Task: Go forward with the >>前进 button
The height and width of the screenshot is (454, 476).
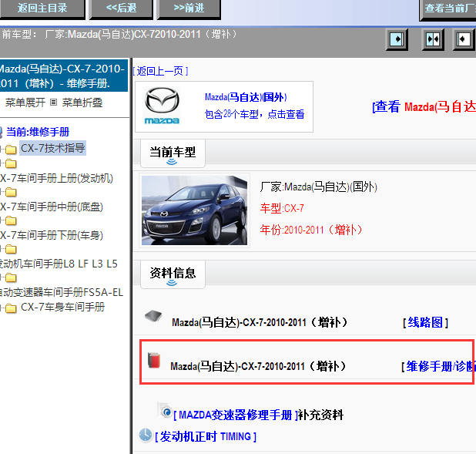Action: click(x=189, y=8)
